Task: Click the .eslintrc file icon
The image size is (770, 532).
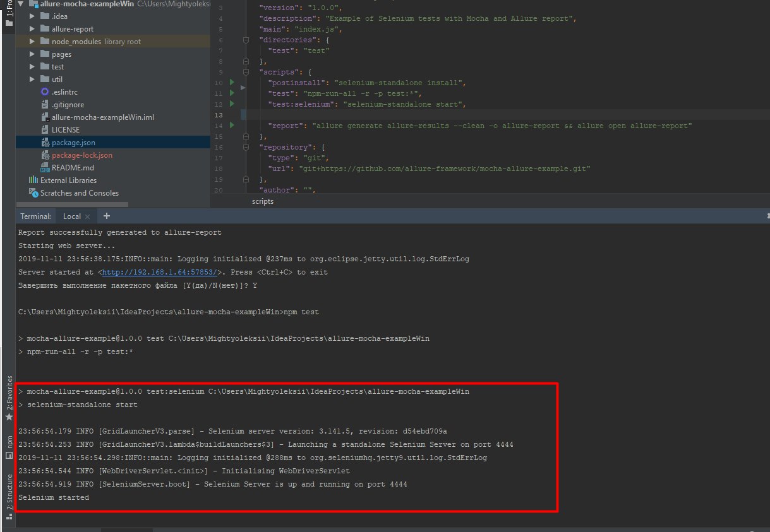Action: pyautogui.click(x=44, y=92)
